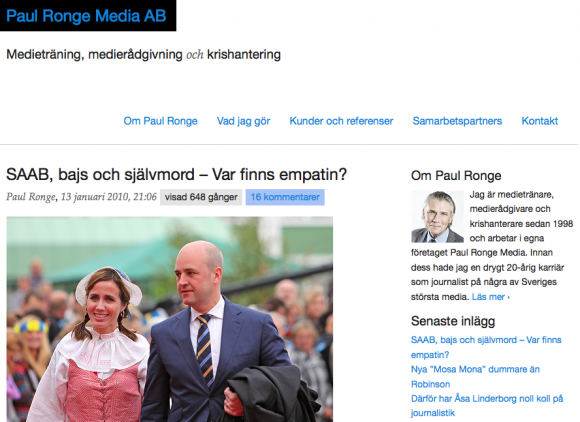Click the 'visad 648 gånger' badge
Screen dimensions: 580x422
pyautogui.click(x=201, y=197)
